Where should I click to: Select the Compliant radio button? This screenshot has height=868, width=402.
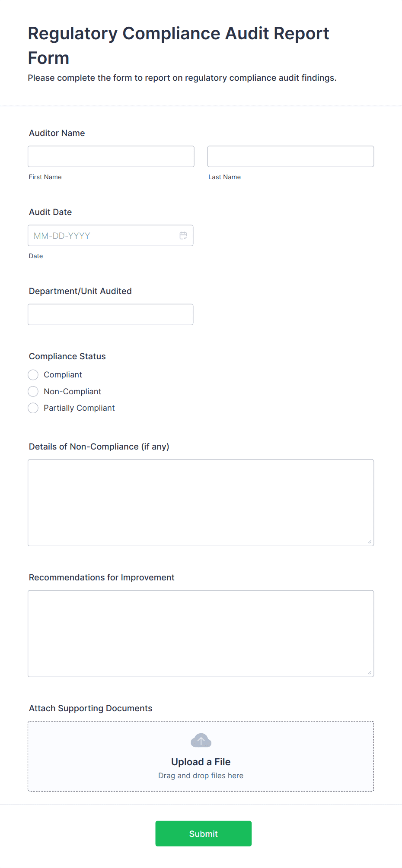(x=33, y=375)
